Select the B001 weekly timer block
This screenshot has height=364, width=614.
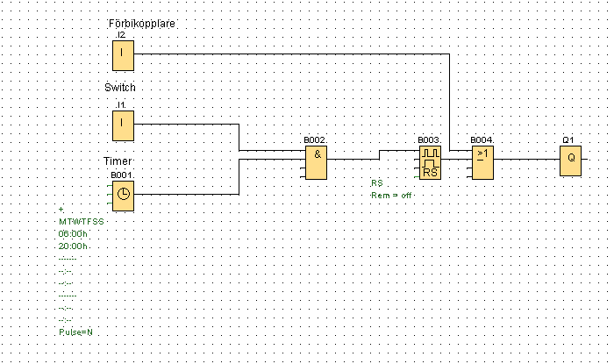(x=124, y=196)
